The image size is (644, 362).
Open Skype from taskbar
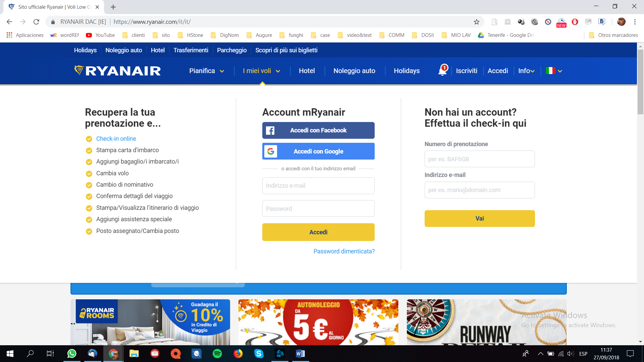(259, 354)
